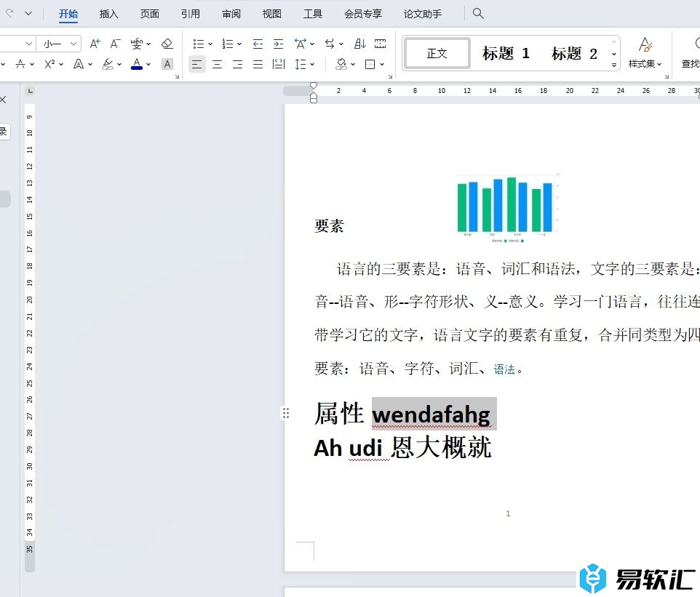This screenshot has width=700, height=597.
Task: Toggle character shading A button
Action: click(167, 65)
